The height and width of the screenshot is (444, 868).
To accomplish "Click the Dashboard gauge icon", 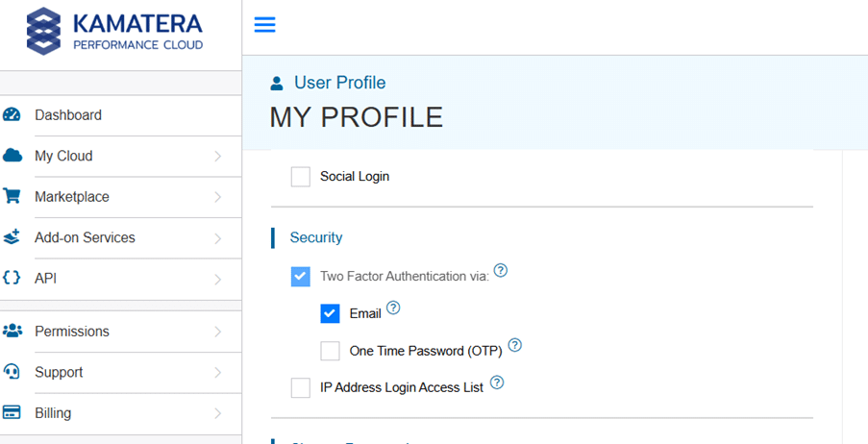I will click(12, 115).
